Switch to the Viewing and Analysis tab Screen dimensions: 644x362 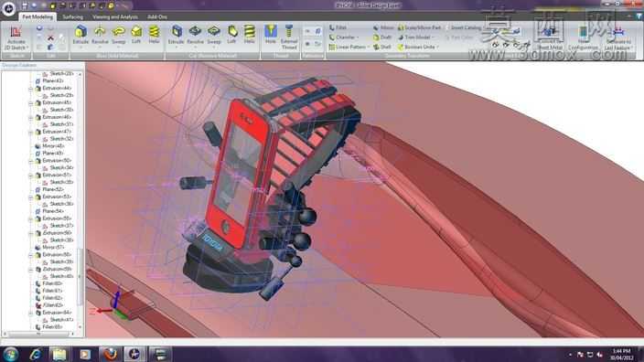click(115, 16)
